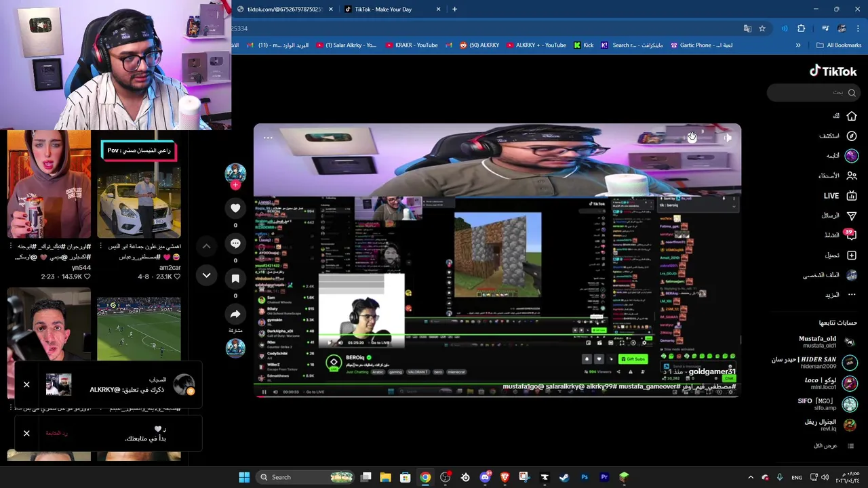Open followed account SIFO [MGO]
The height and width of the screenshot is (488, 868).
tap(827, 405)
